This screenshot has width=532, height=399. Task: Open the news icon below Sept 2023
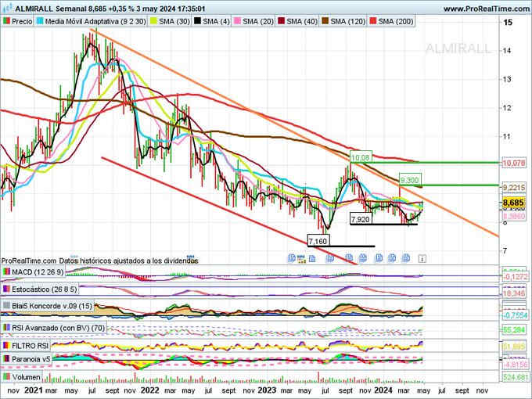point(350,258)
